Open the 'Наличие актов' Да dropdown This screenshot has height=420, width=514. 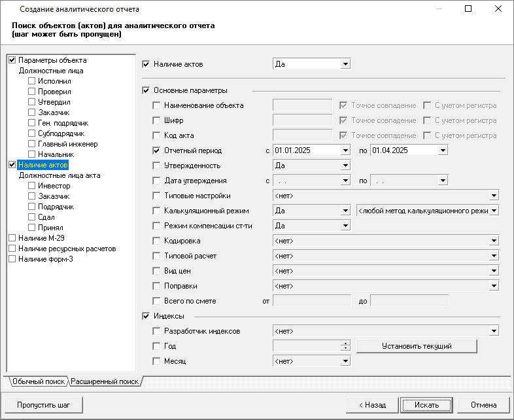pos(345,64)
